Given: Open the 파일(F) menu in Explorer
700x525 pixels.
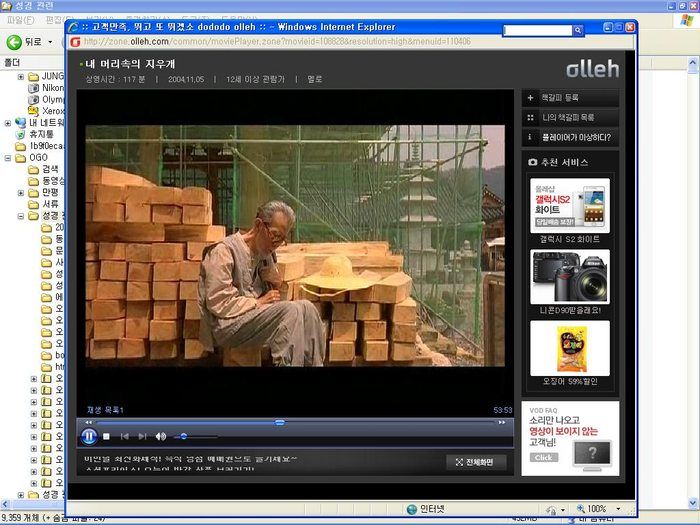Looking at the screenshot, I should [21, 21].
